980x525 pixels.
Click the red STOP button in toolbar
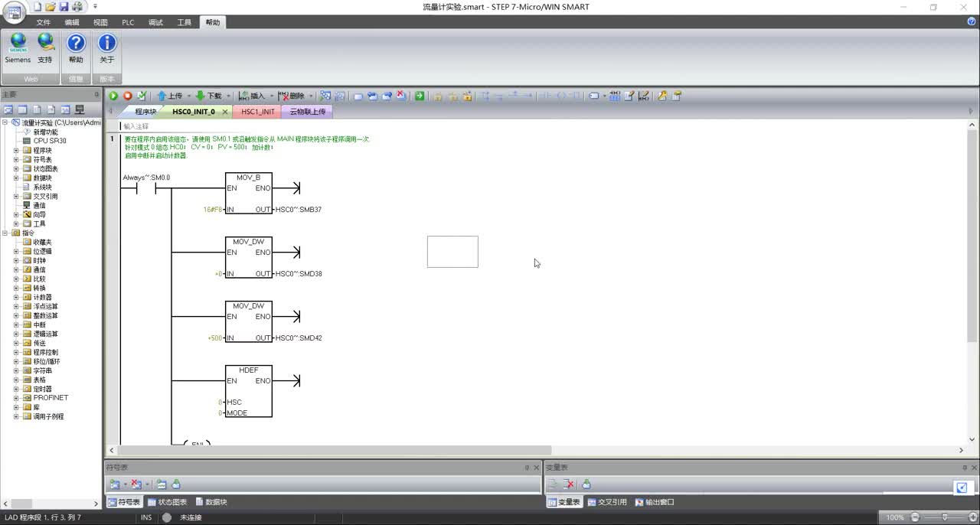[128, 96]
